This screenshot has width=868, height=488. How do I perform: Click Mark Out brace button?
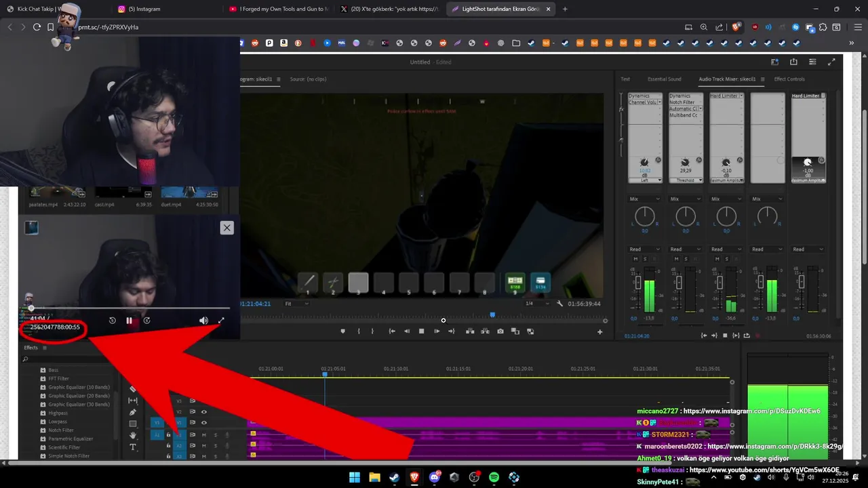[x=372, y=331]
